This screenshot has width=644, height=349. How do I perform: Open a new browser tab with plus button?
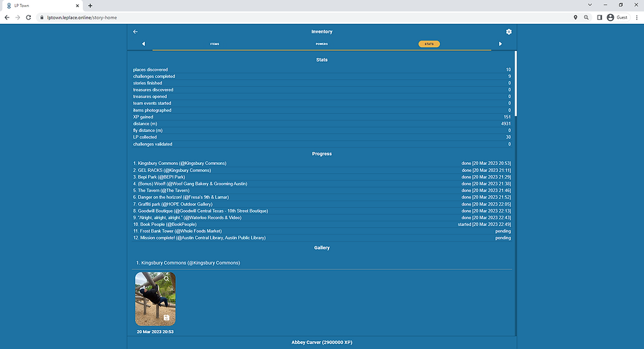tap(90, 6)
